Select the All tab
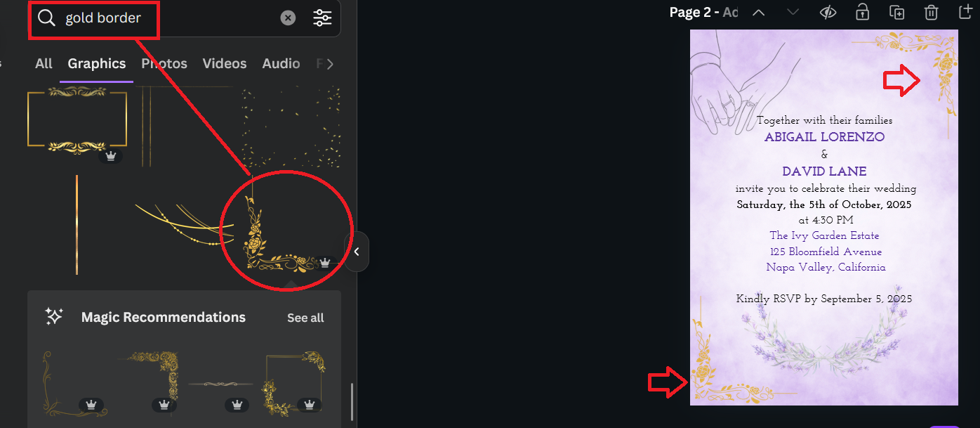Screen dimensions: 980x428 click(44, 64)
